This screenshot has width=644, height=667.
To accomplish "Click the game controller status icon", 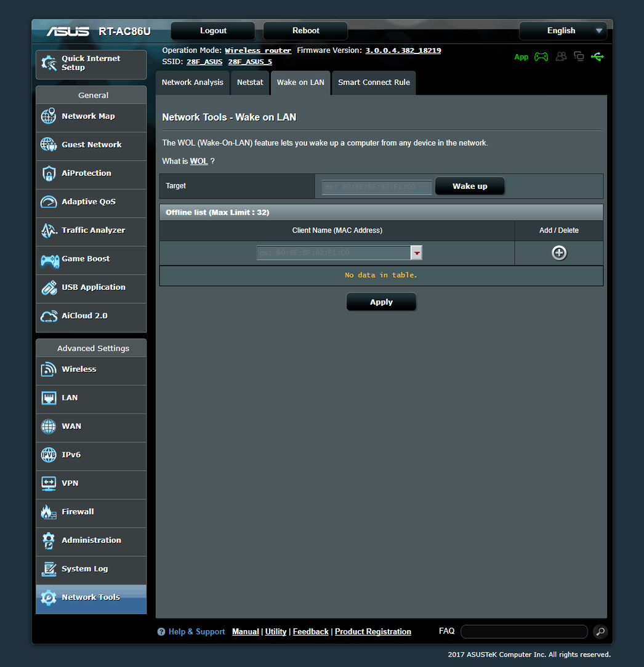I will click(541, 57).
